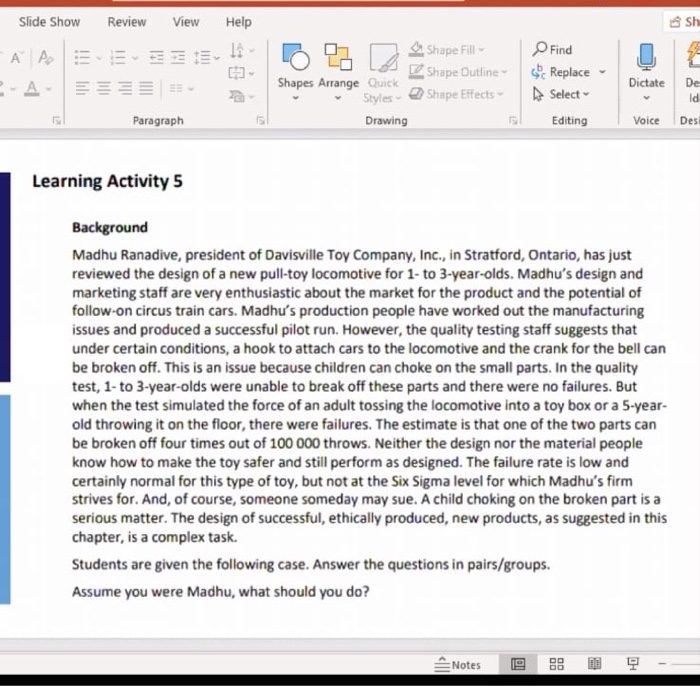Open the Paragraph dialog launcher

(260, 121)
